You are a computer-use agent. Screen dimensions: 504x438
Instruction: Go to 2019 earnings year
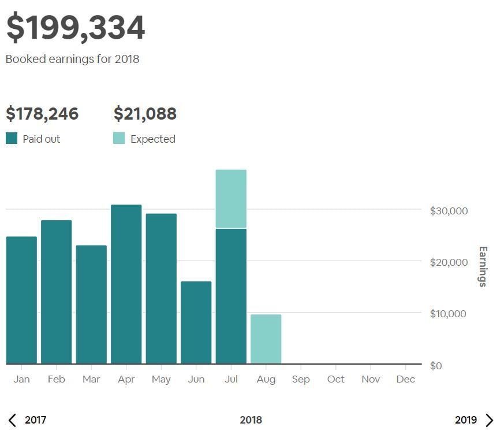click(x=466, y=420)
